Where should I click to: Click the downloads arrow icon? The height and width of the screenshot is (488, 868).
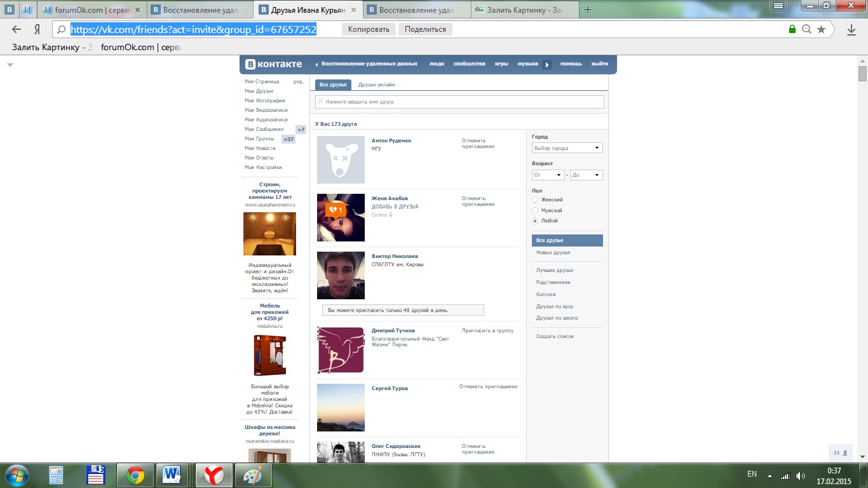click(851, 29)
